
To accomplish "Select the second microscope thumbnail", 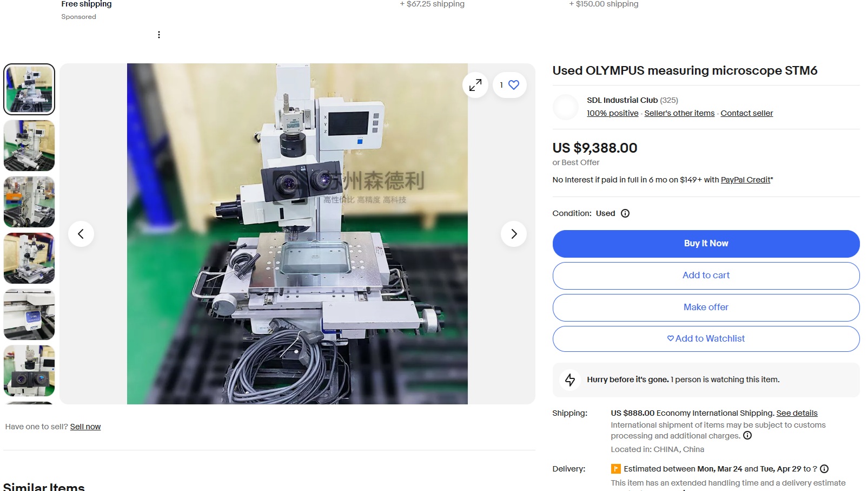I will (29, 146).
